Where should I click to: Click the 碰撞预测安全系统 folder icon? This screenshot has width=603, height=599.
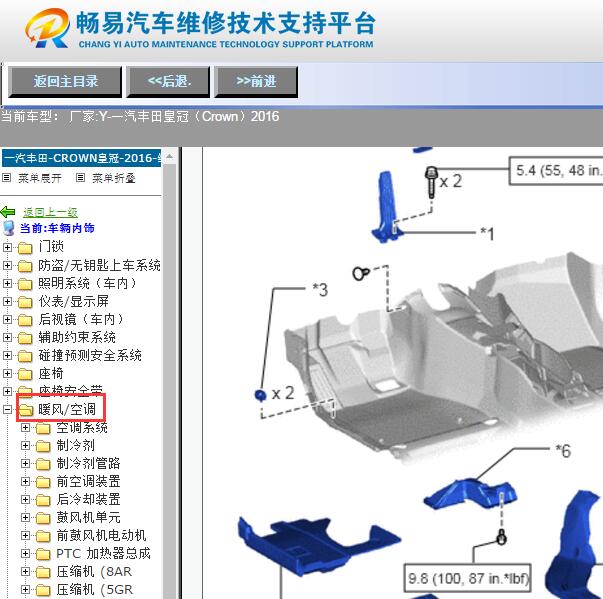(x=25, y=356)
